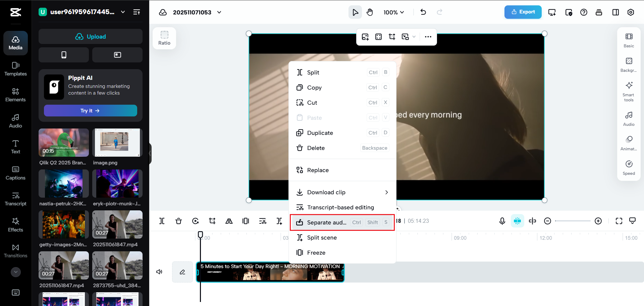Open keyboard shortcuts icon in sidebar
The image size is (644, 306).
tap(15, 293)
